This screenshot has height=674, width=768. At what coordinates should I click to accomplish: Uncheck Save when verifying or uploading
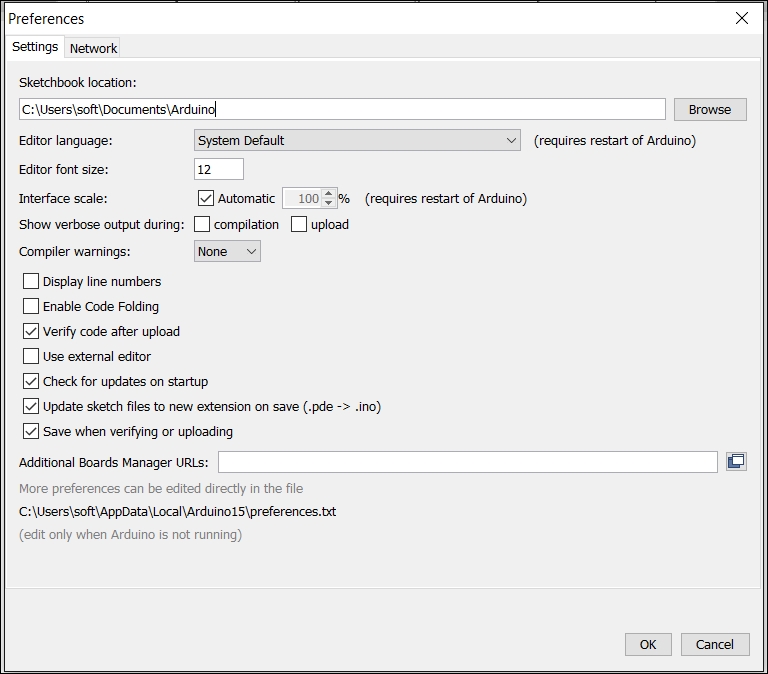[31, 432]
